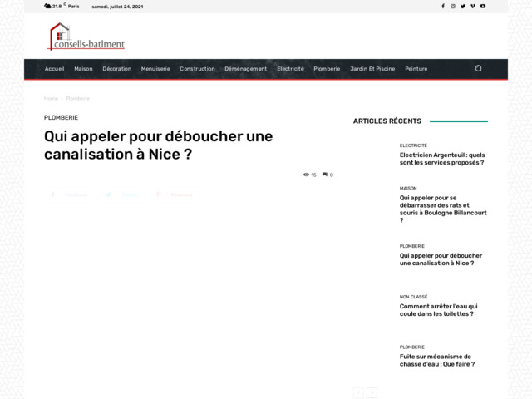532x399 pixels.
Task: Open the Vimeo icon in top bar
Action: pos(473,6)
